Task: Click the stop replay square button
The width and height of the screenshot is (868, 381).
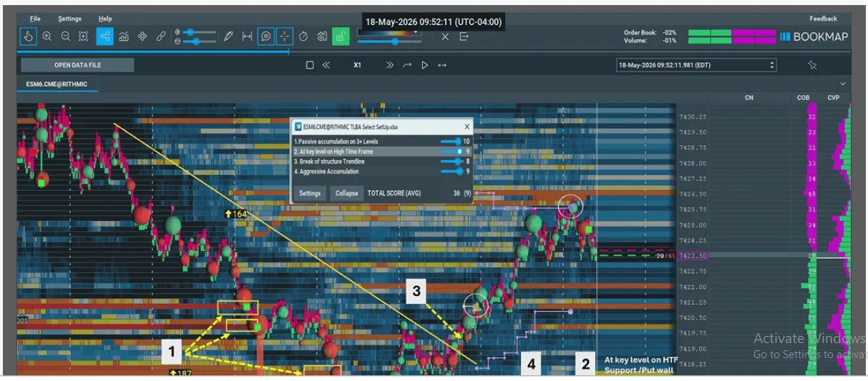Action: click(310, 65)
